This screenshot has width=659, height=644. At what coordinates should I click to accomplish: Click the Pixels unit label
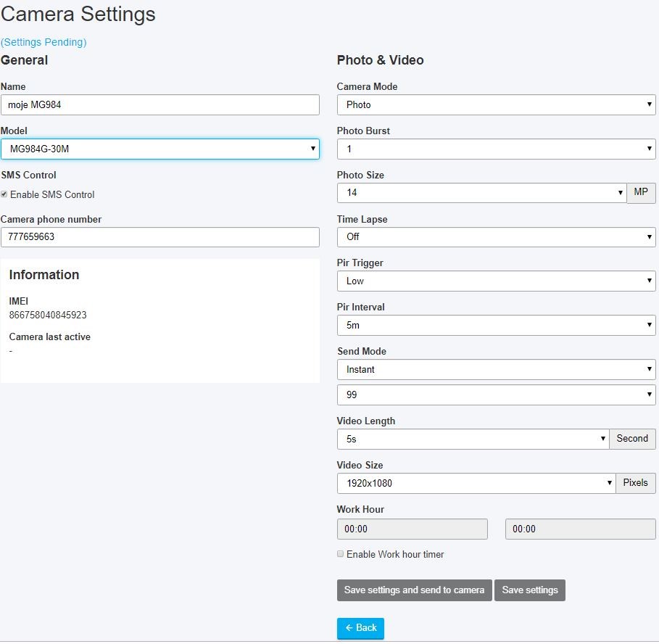click(x=636, y=482)
